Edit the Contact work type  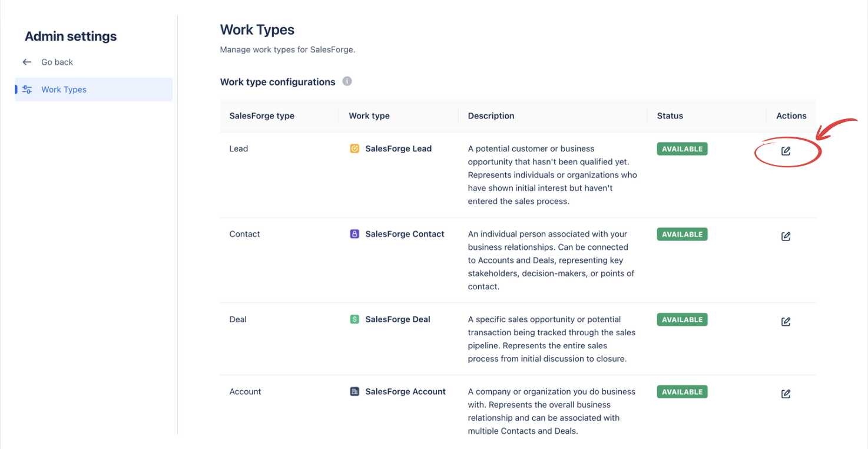[x=786, y=236]
